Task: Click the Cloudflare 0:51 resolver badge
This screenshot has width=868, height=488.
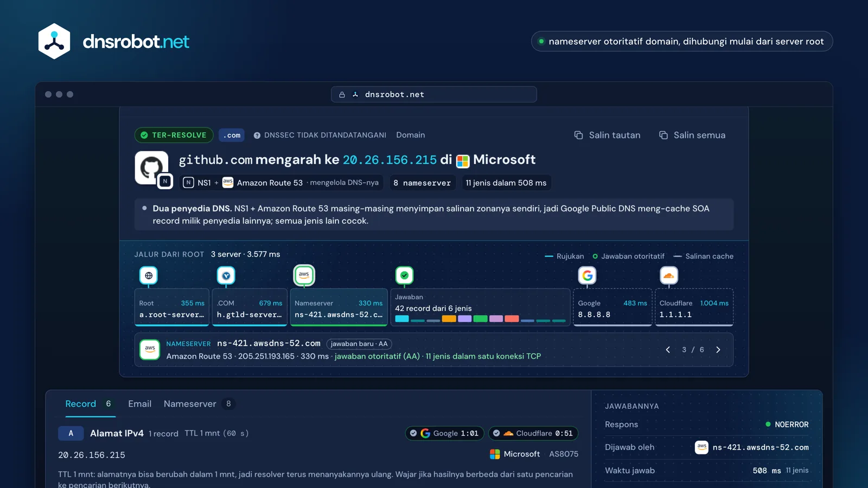Action: (x=533, y=433)
